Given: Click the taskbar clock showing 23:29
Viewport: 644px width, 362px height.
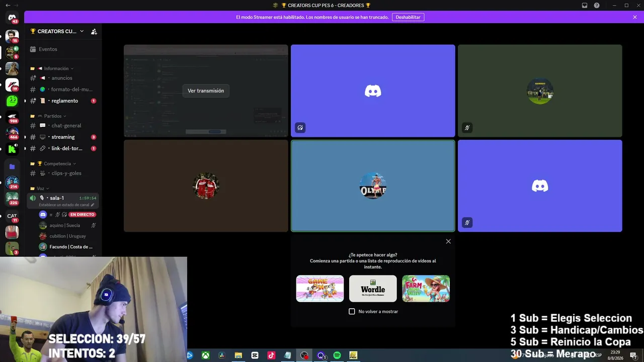Looking at the screenshot, I should [x=615, y=355].
